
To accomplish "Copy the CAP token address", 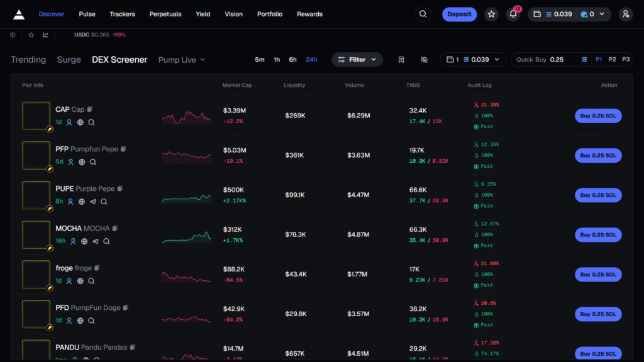I will pyautogui.click(x=90, y=109).
